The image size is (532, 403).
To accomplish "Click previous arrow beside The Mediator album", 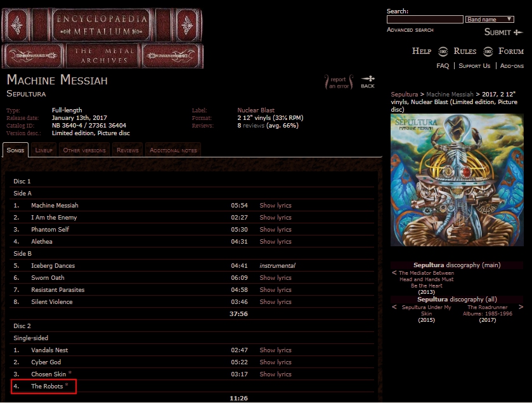I will point(394,273).
